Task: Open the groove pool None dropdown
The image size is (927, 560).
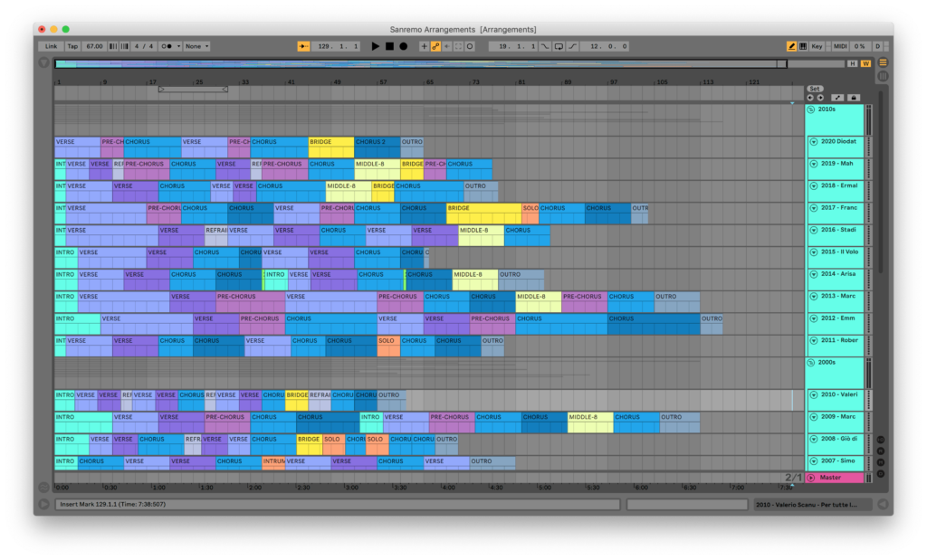Action: pos(195,45)
